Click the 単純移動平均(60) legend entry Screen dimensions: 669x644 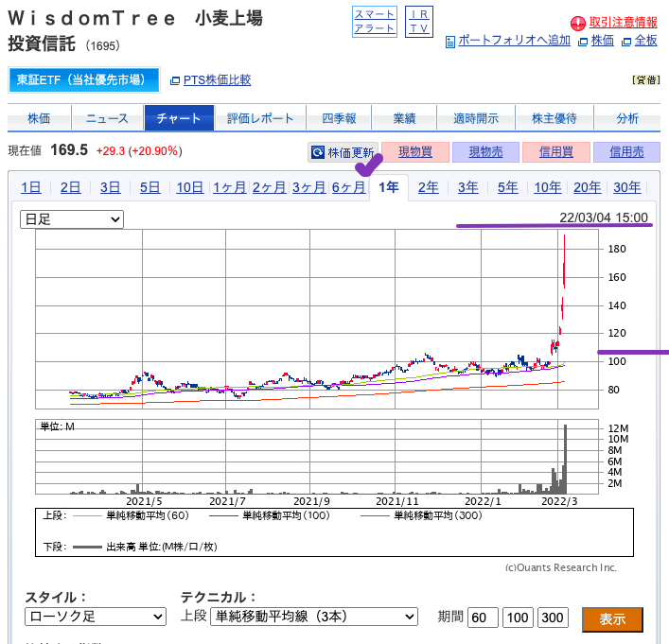pos(131,515)
